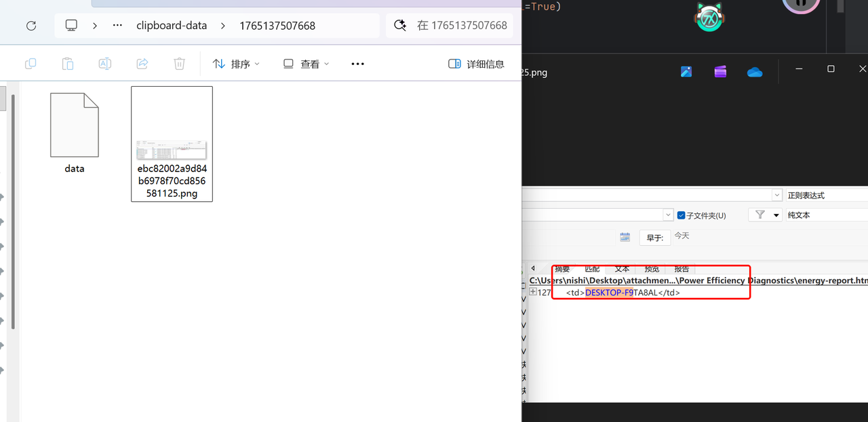Screen dimensions: 868x422
Task: Switch to the 报告 tab
Action: point(681,269)
